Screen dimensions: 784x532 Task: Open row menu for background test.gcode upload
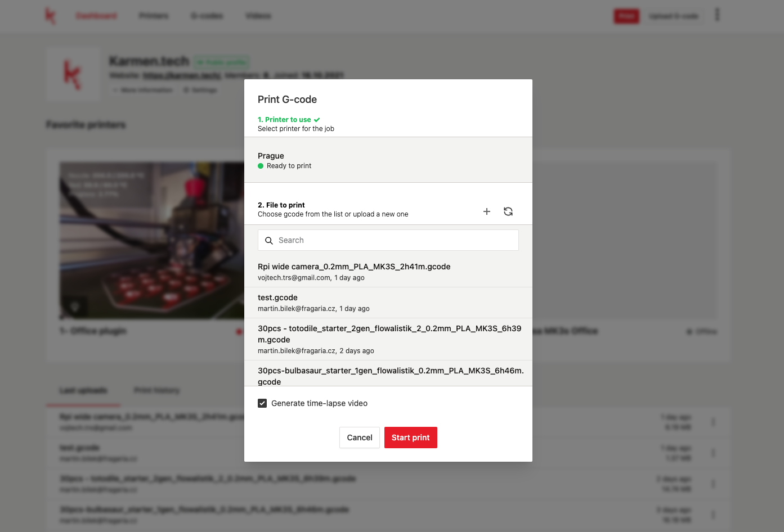pos(713,453)
